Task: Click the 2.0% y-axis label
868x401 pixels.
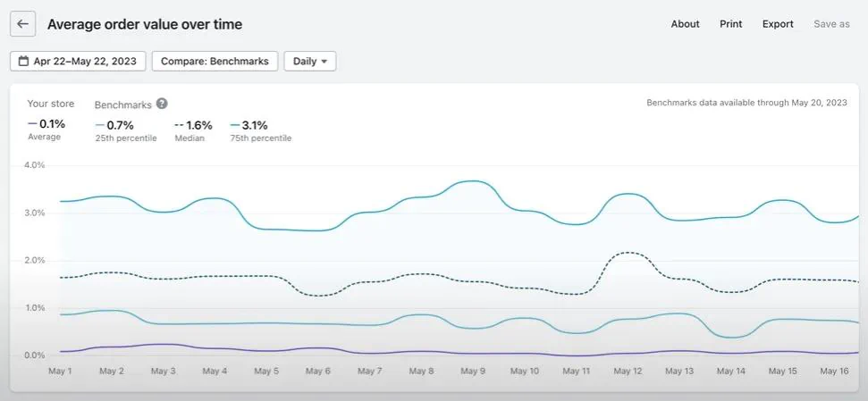Action: point(34,261)
